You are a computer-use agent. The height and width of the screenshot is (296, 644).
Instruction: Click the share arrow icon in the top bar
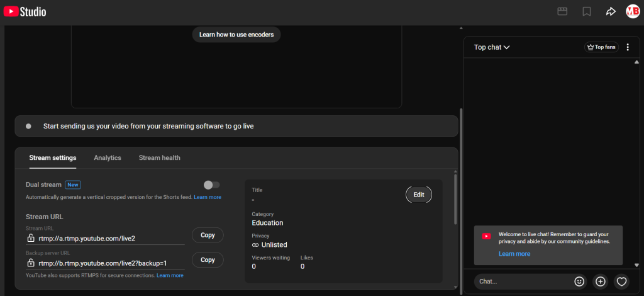coord(611,11)
